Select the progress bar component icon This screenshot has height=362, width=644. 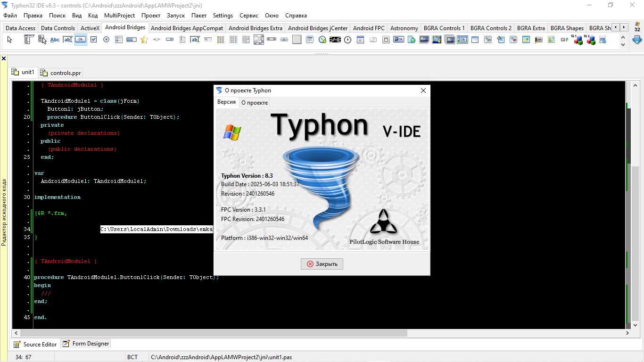pyautogui.click(x=132, y=40)
